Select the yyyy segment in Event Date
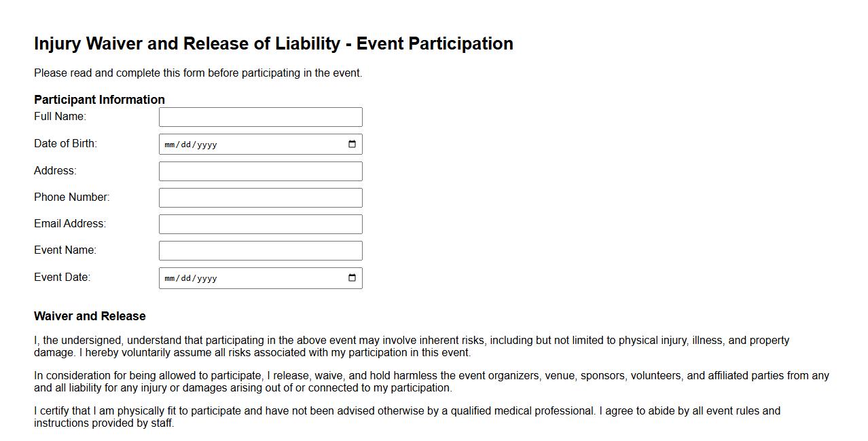Viewport: 868px width, 441px height. coord(205,277)
